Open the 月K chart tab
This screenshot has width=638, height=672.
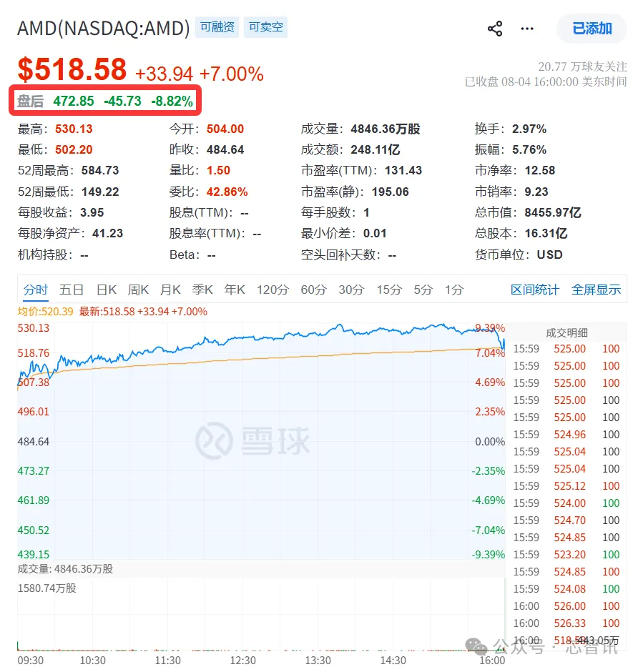(x=170, y=290)
